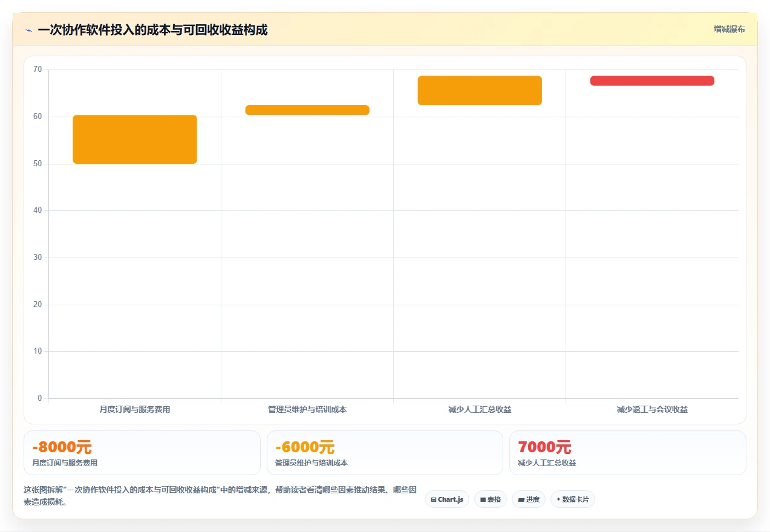Image resolution: width=770 pixels, height=532 pixels.
Task: Click x-axis label 月度订阅与服务费用
Action: (135, 409)
